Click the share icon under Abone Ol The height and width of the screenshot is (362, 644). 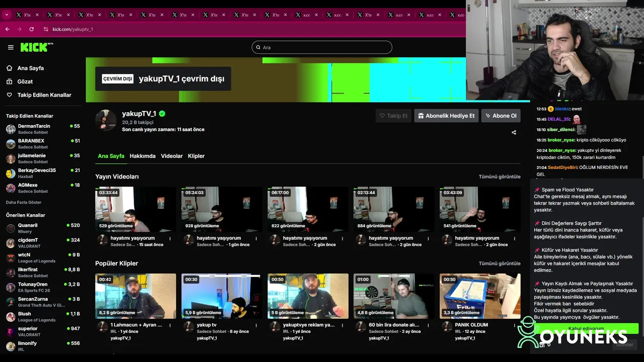(514, 133)
